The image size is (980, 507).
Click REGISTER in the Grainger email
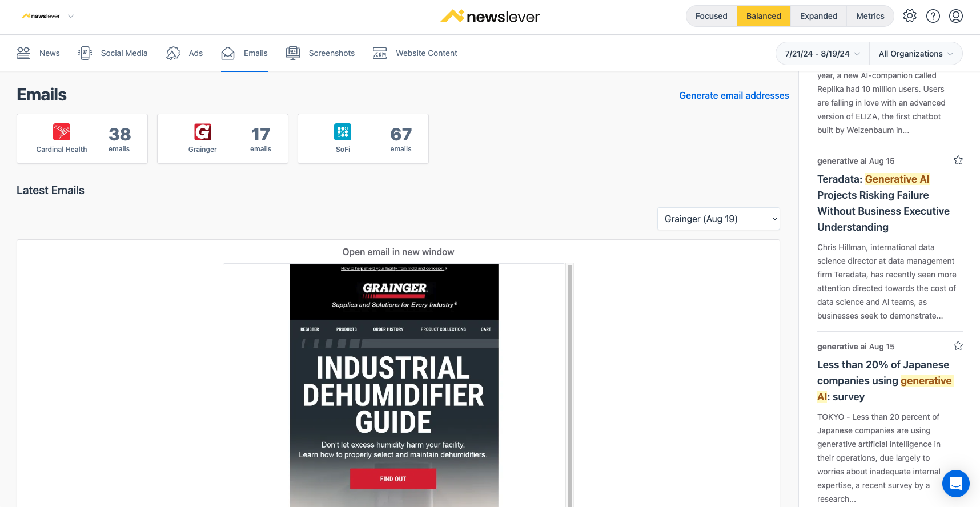pyautogui.click(x=310, y=329)
